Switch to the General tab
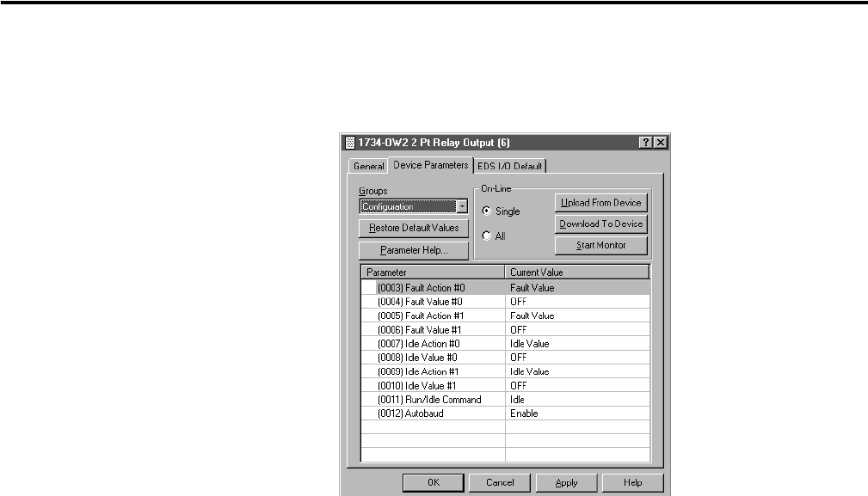Viewport: 868px width, 496px height. pos(369,166)
